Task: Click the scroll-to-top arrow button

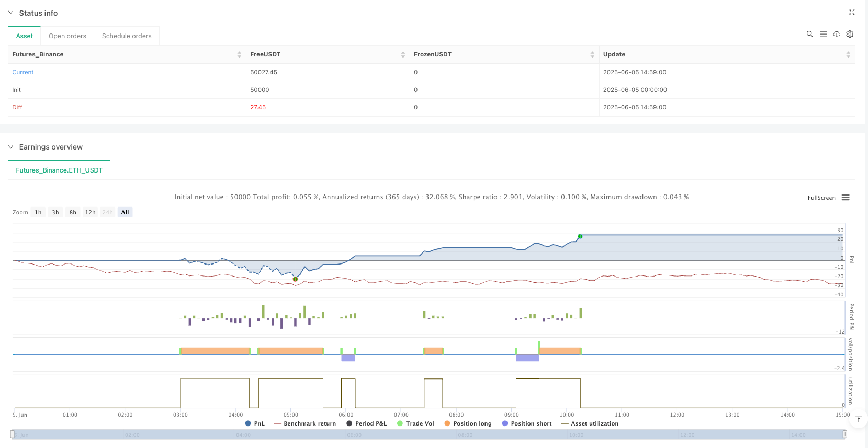Action: tap(859, 419)
